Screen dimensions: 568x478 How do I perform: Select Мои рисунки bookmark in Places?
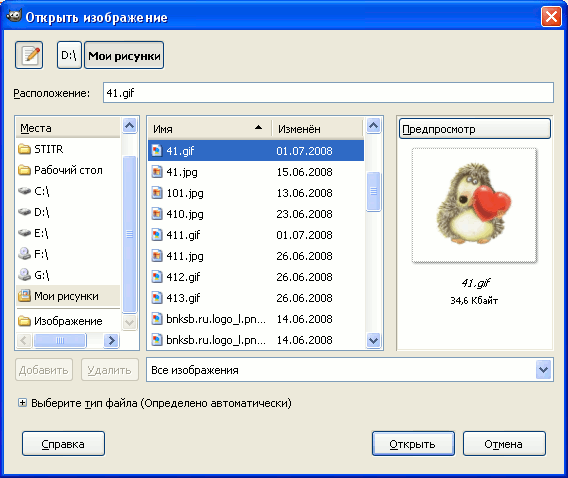point(68,296)
